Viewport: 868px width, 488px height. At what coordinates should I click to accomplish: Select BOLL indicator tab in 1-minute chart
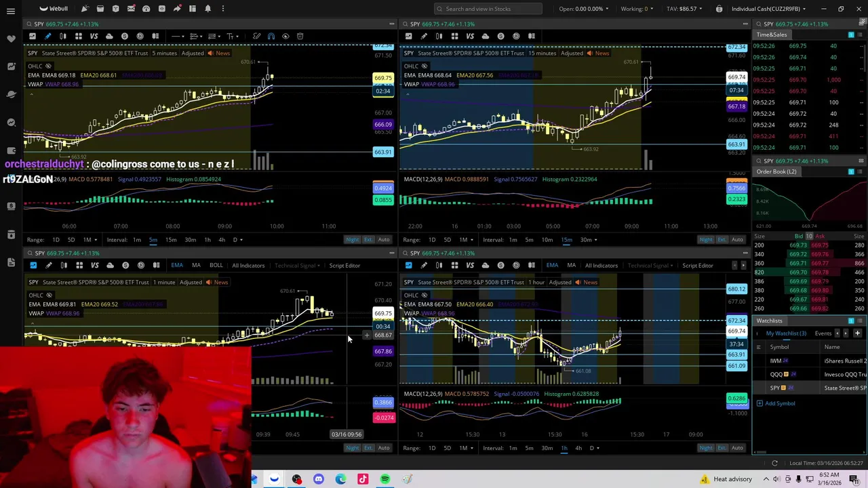[x=216, y=265]
